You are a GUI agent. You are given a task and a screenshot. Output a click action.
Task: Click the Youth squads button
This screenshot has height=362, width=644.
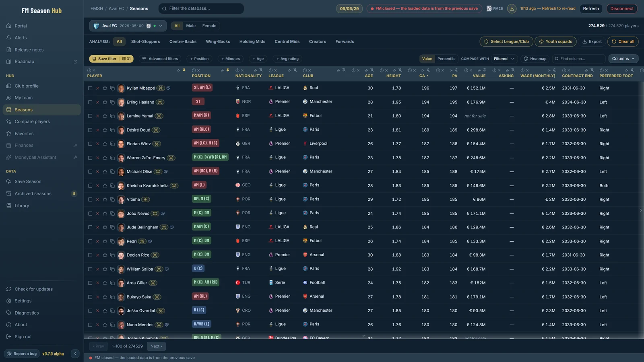(x=555, y=41)
